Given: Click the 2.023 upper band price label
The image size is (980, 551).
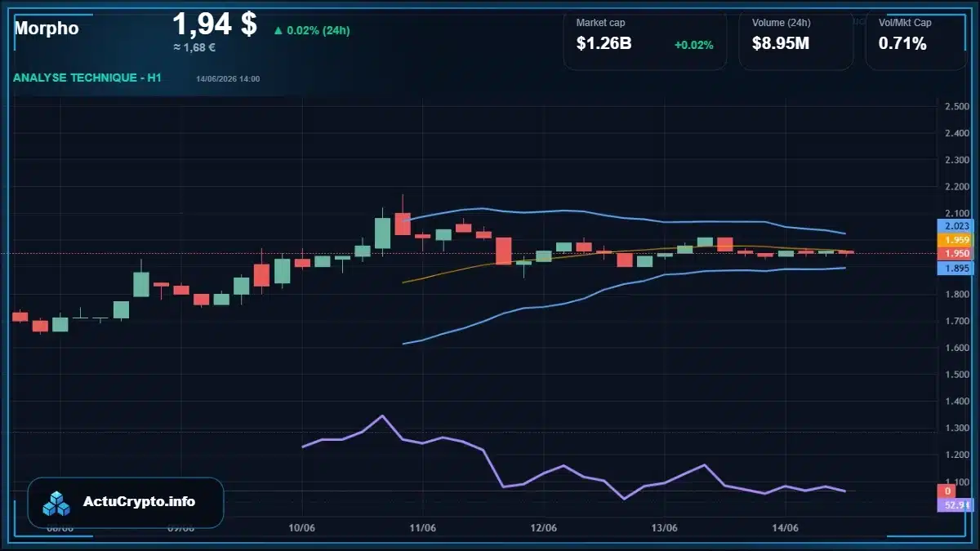Looking at the screenshot, I should tap(953, 226).
